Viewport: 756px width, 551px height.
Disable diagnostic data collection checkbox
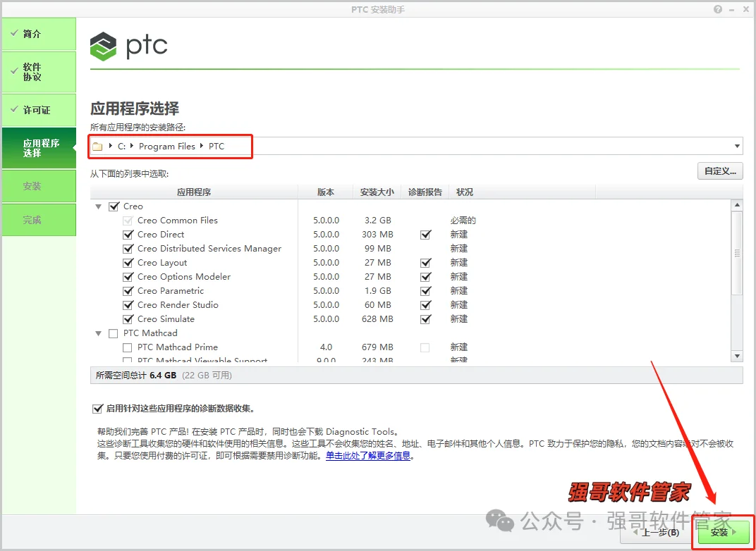coord(97,409)
